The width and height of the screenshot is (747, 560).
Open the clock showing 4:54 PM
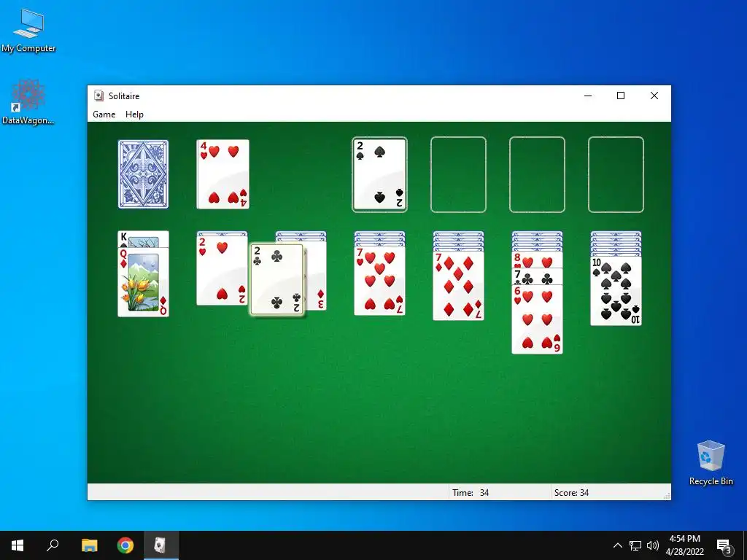pos(684,545)
